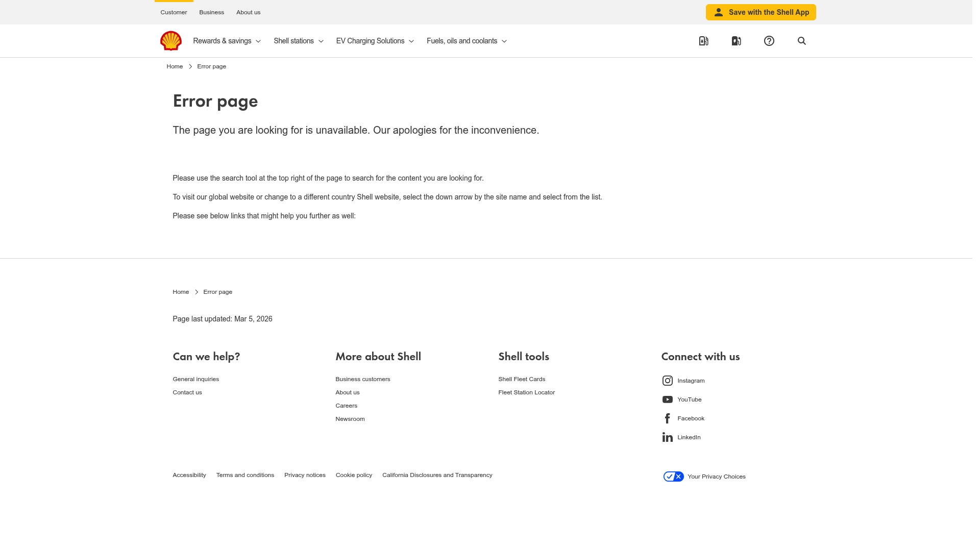Expand Fuels, oils and coolants menu
This screenshot has width=980, height=551.
[467, 41]
